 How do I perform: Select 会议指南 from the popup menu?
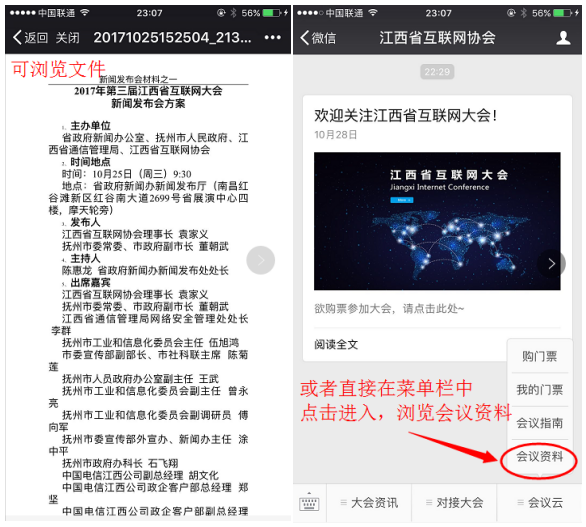tap(539, 423)
